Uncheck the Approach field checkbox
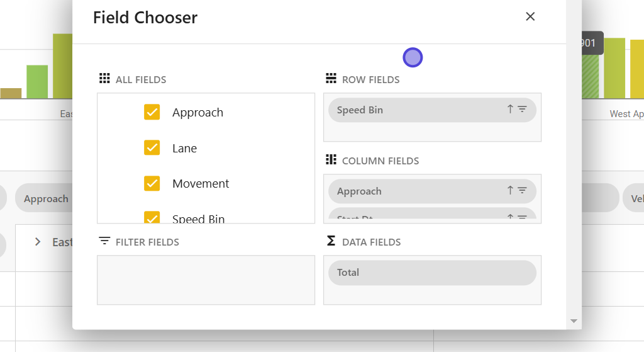 152,112
